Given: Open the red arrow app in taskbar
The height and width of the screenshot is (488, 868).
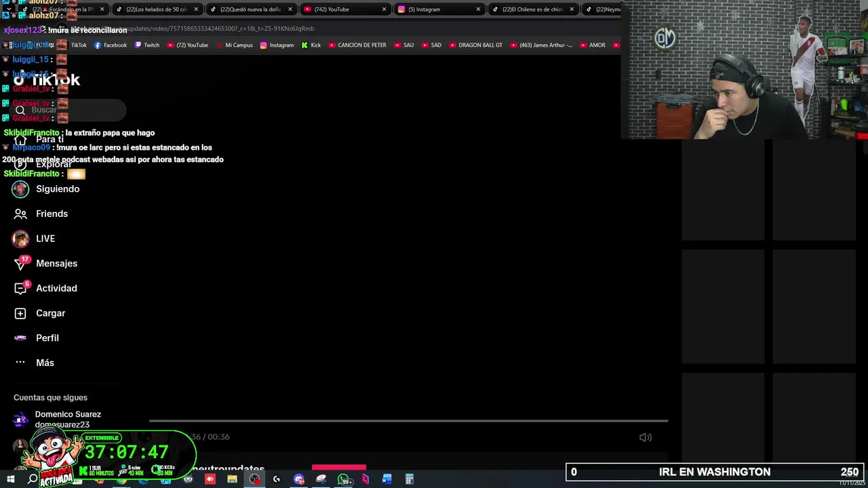Looking at the screenshot, I should click(210, 479).
